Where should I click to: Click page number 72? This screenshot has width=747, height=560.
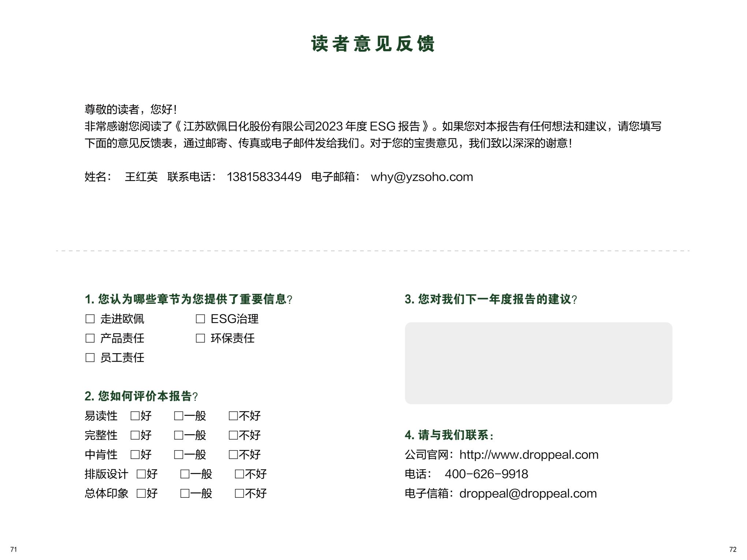[x=733, y=549]
